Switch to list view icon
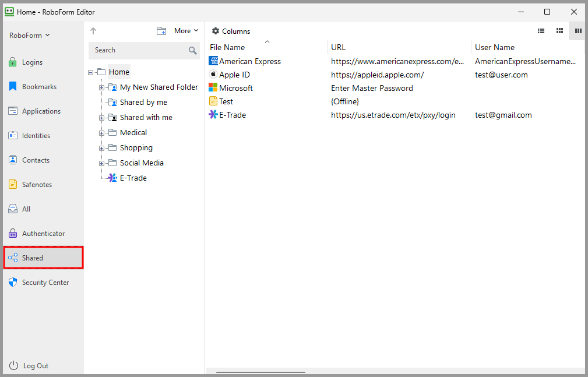 coord(541,31)
